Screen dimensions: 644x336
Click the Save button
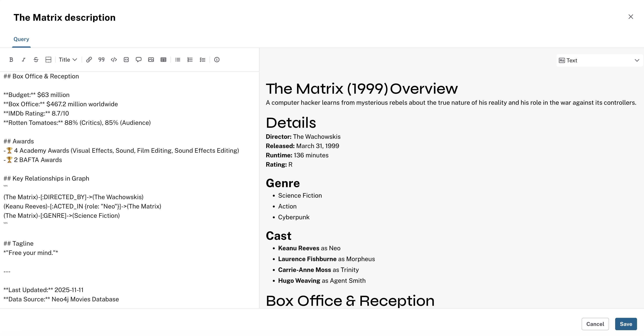click(x=626, y=324)
